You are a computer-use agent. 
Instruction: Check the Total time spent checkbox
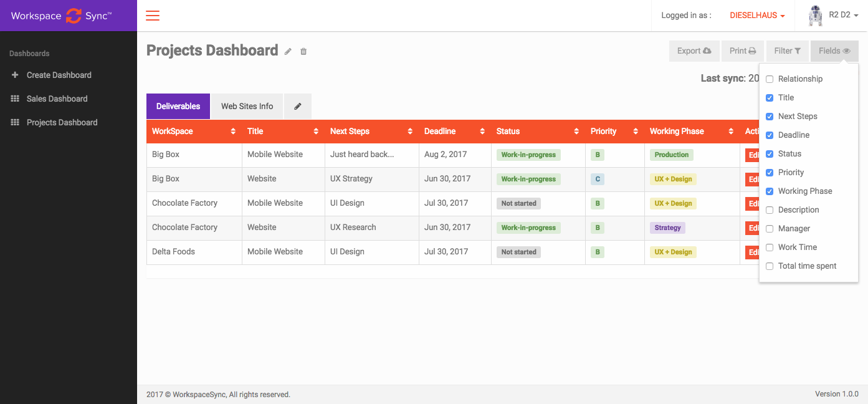coord(770,266)
